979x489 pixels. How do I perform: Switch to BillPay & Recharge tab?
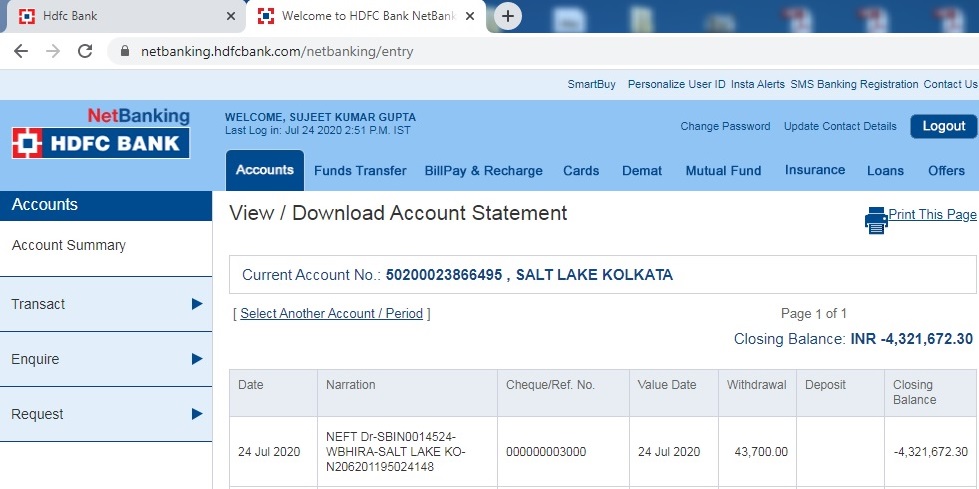483,171
